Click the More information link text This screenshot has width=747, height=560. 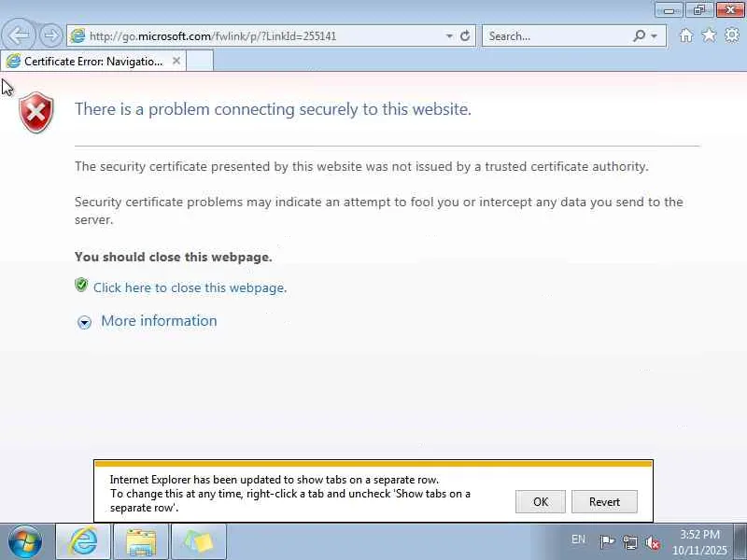(159, 320)
